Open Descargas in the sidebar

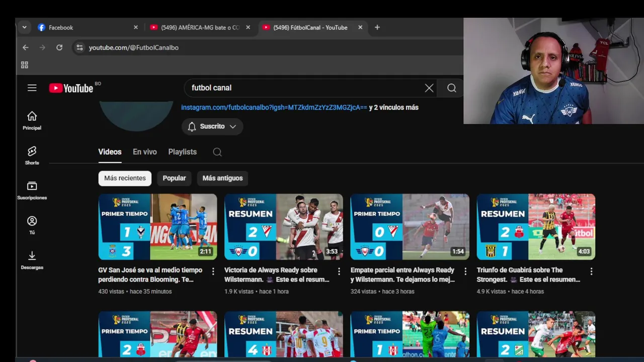(32, 260)
